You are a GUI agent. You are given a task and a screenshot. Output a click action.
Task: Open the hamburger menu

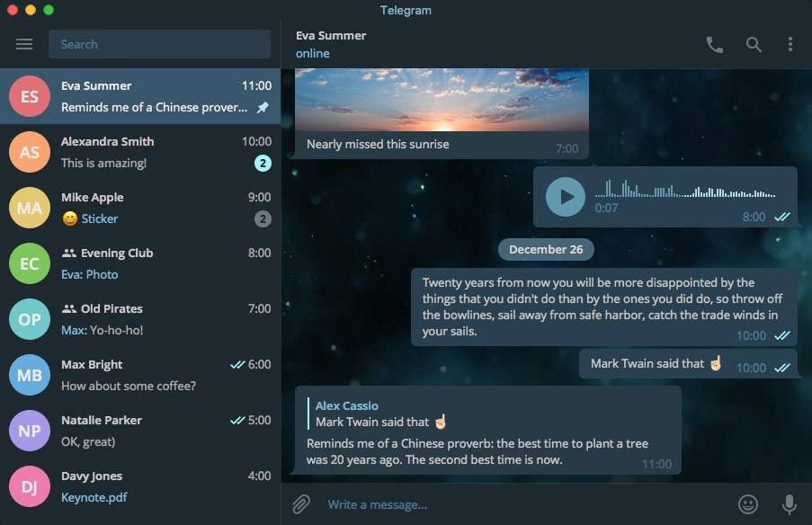(x=23, y=43)
